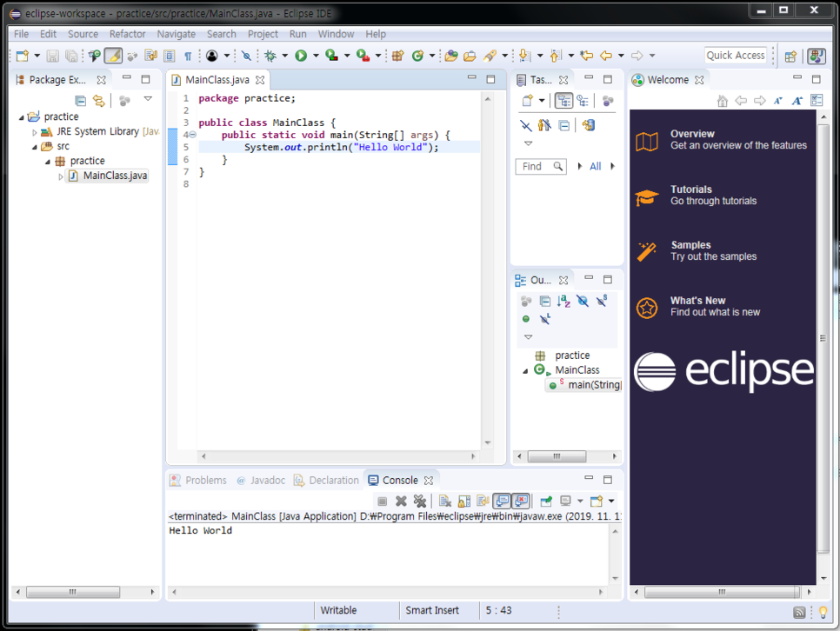Switch to the Javadoc tab
The width and height of the screenshot is (840, 631).
(261, 481)
